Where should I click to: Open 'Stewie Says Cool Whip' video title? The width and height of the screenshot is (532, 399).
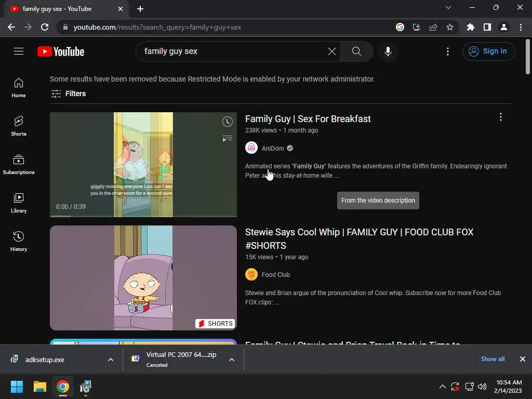(x=359, y=238)
